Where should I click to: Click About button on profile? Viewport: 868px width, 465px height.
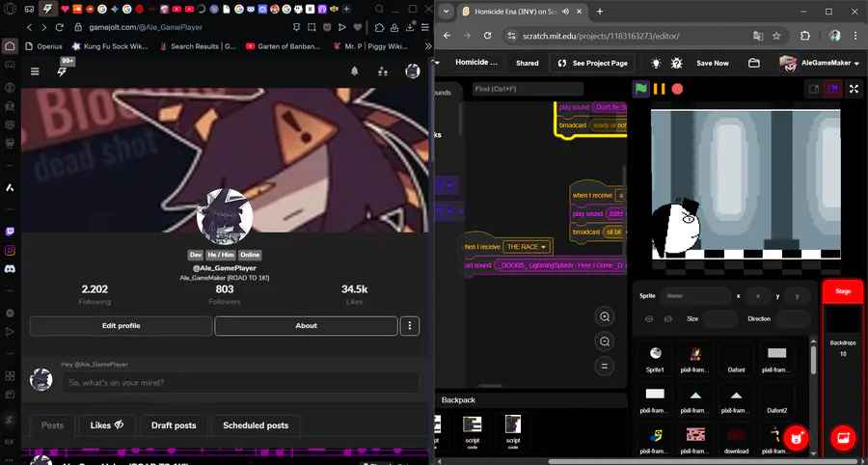point(306,326)
